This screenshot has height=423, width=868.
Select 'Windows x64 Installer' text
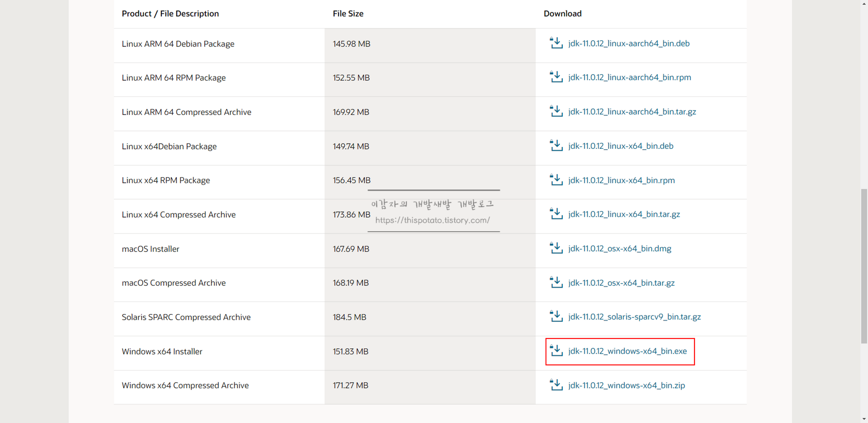pos(162,351)
